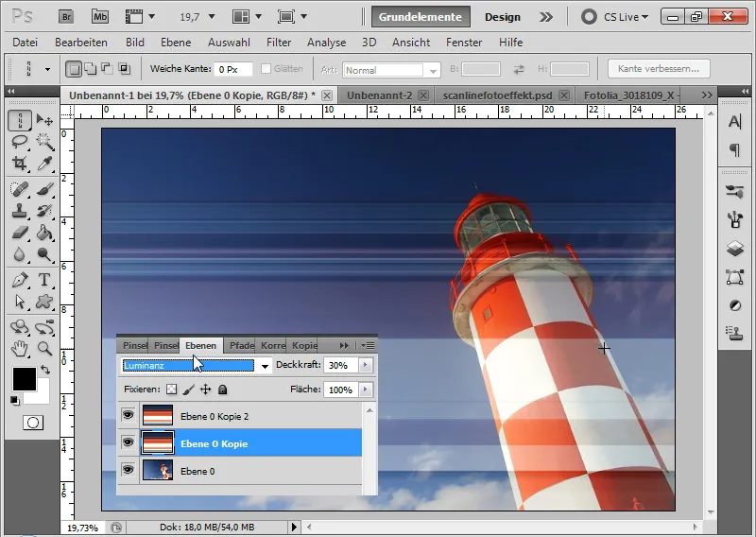The width and height of the screenshot is (756, 537).
Task: Select the Move tool
Action: pos(44,119)
